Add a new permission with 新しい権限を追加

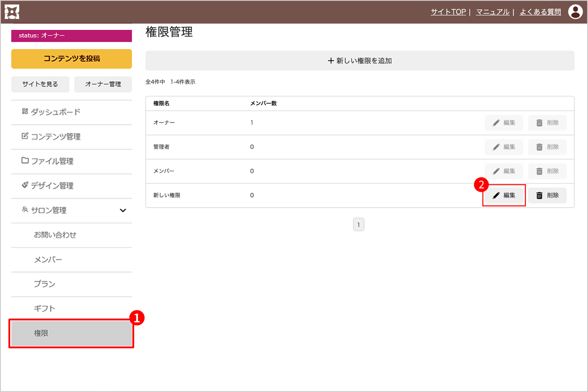click(360, 61)
